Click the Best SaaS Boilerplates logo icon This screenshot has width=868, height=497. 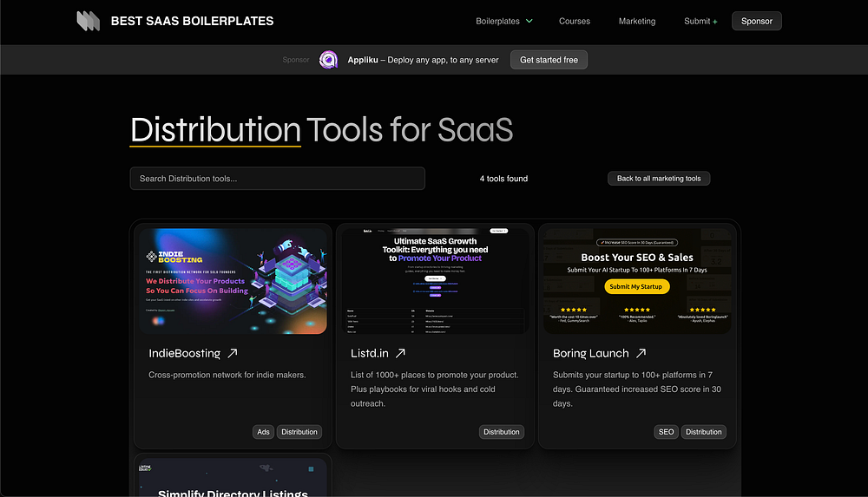pos(88,21)
